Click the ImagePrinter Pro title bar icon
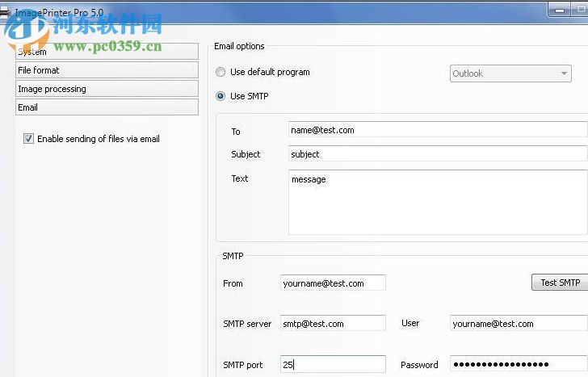 (4, 13)
